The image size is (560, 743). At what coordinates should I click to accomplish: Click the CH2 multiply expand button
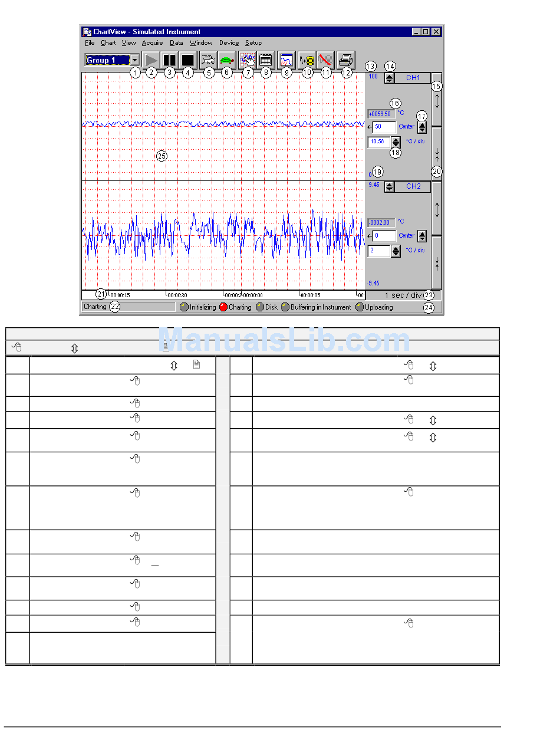click(437, 208)
